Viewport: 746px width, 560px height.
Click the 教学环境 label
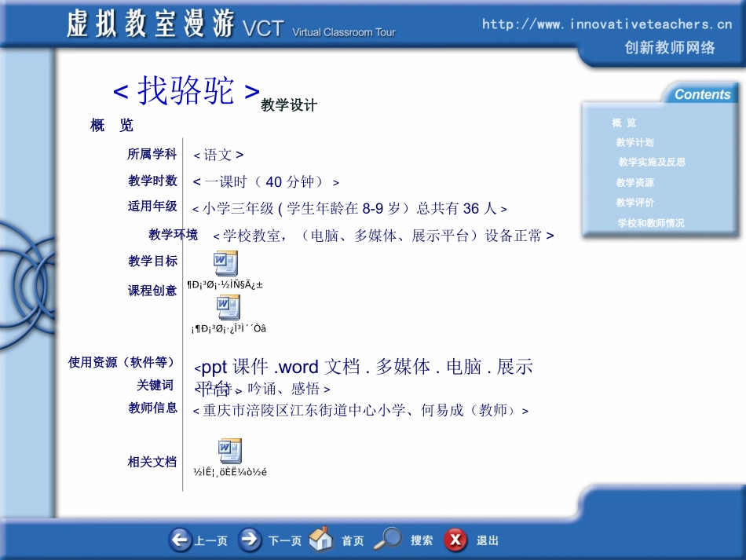click(x=174, y=235)
